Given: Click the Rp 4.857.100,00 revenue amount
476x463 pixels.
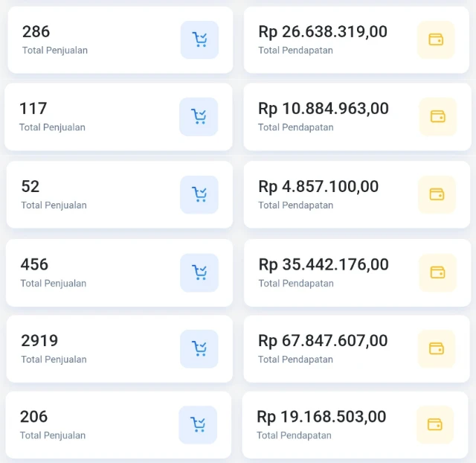Looking at the screenshot, I should coord(318,186).
